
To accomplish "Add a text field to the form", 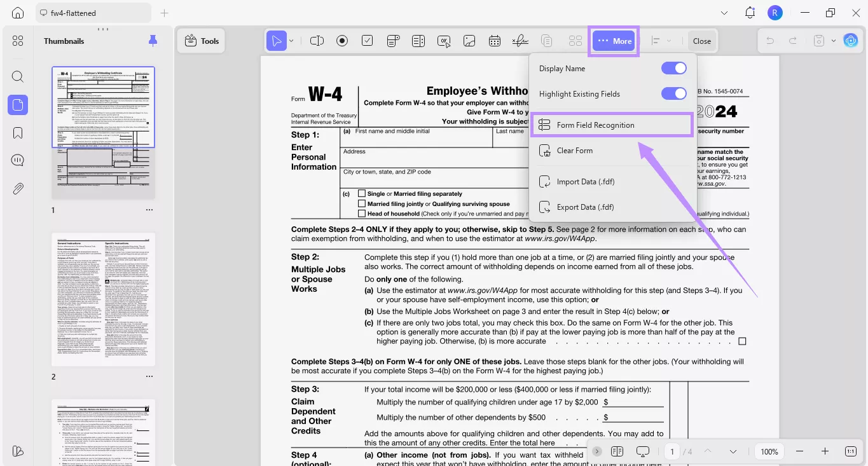I will [317, 41].
